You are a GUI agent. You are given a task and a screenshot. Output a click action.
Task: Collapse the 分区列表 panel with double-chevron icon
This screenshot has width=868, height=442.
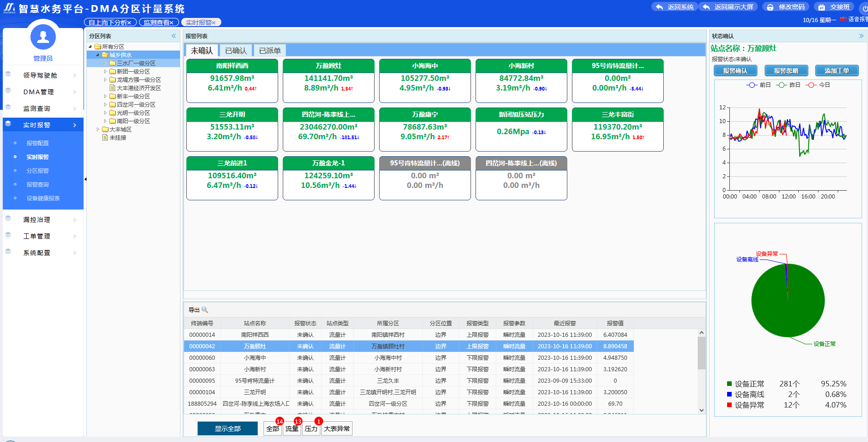(174, 36)
